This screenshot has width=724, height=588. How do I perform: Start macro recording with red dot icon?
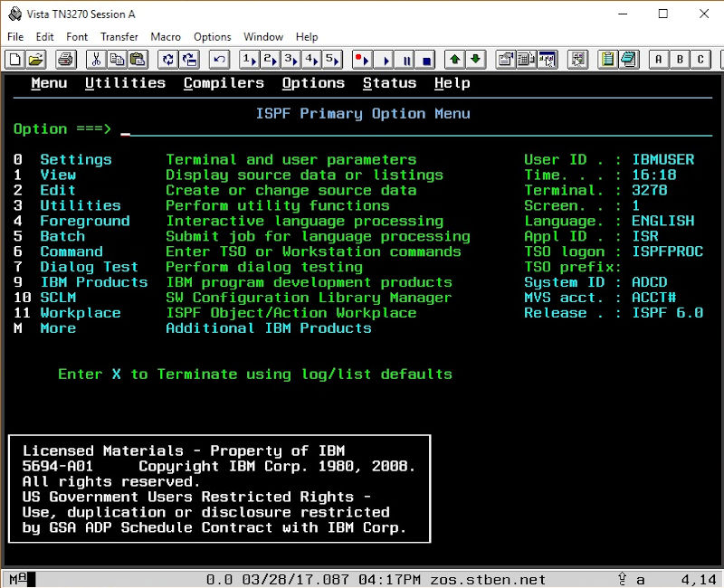(x=363, y=60)
